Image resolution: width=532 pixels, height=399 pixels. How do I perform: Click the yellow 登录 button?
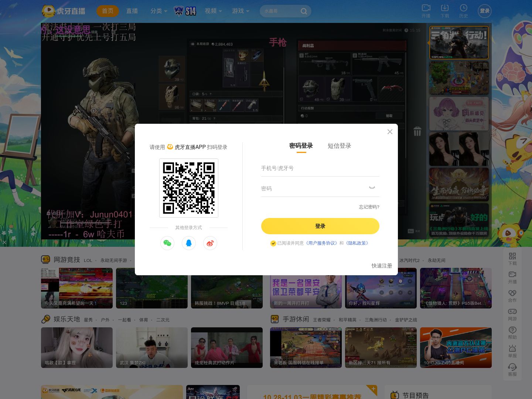[320, 226]
